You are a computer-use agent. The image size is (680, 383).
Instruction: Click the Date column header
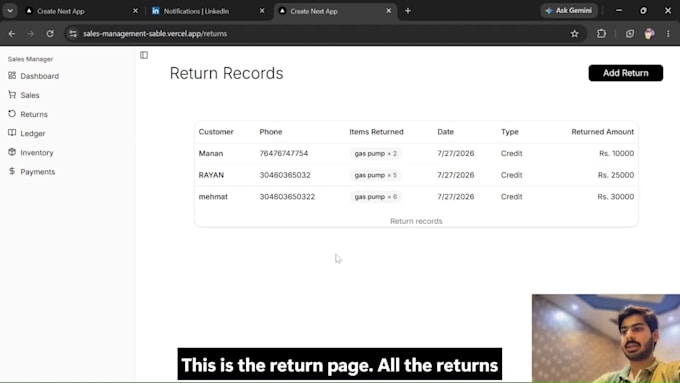click(445, 132)
